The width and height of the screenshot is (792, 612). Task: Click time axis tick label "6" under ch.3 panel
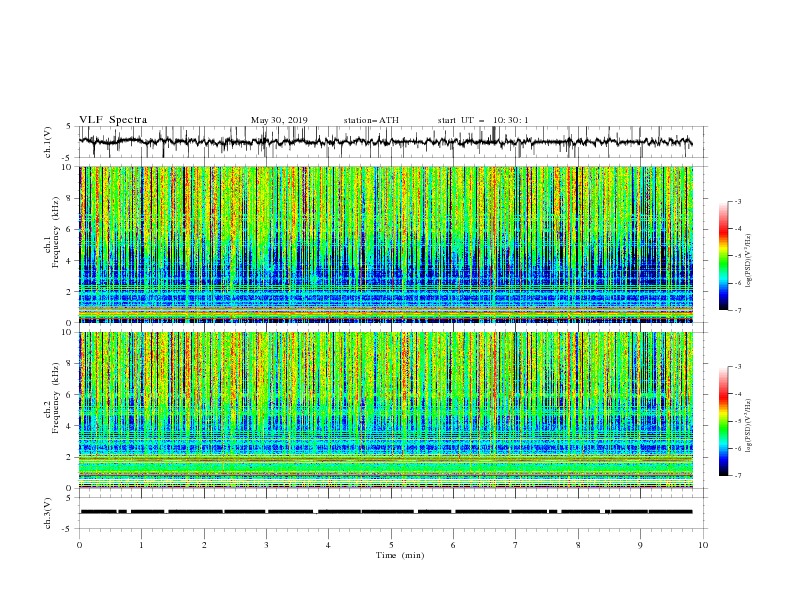(453, 545)
